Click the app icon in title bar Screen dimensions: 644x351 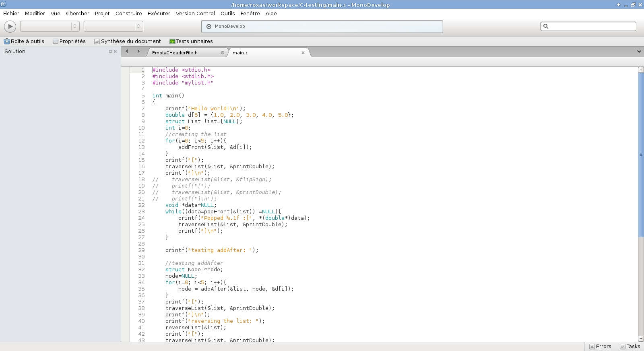point(3,4)
